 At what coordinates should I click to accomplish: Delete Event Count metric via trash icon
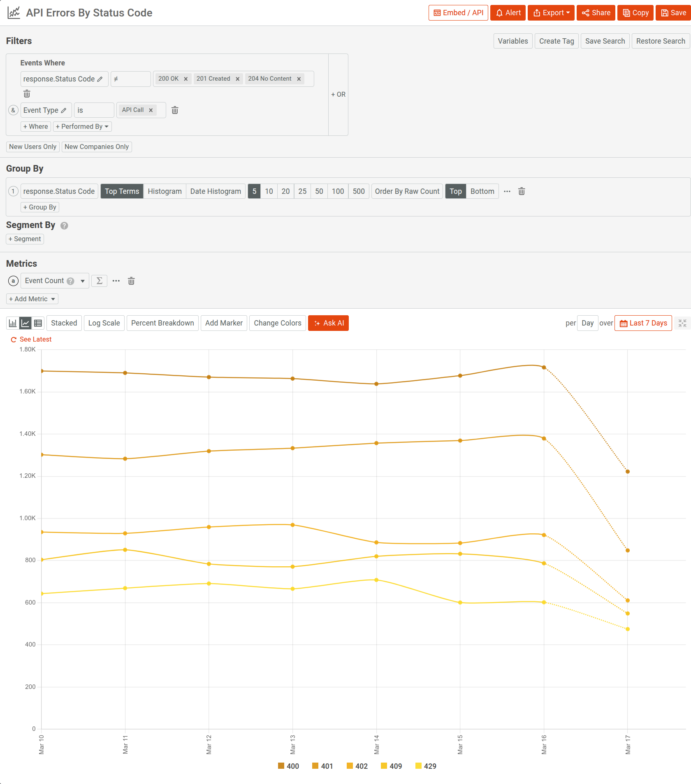pyautogui.click(x=131, y=281)
